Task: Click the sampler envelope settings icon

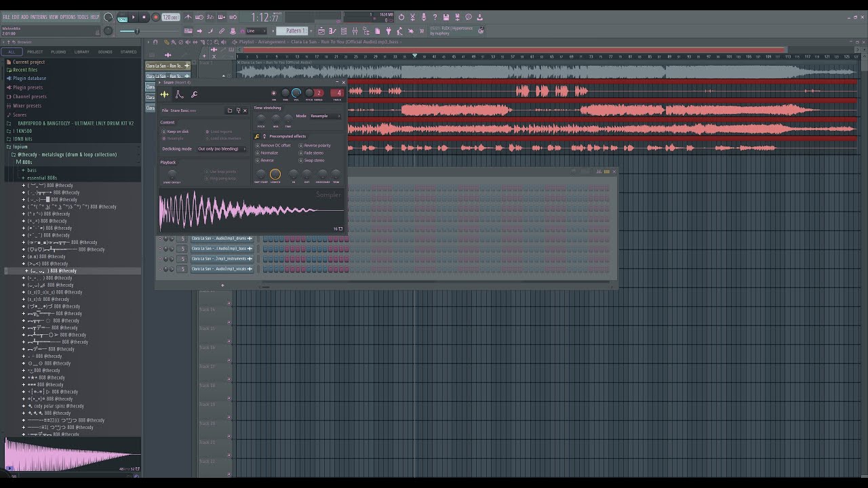Action: (179, 94)
